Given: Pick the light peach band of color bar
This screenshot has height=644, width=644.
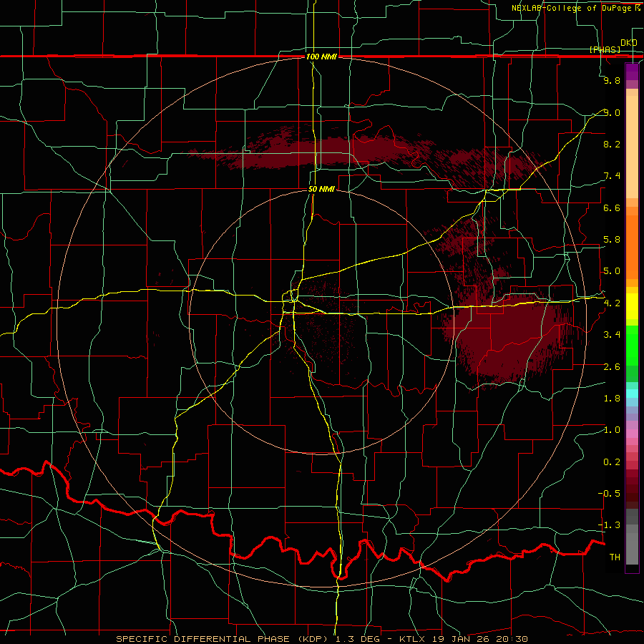Looking at the screenshot, I should (632, 147).
